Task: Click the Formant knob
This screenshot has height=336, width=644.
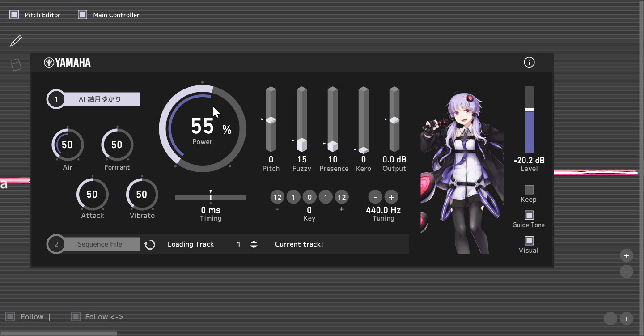Action: point(117,145)
